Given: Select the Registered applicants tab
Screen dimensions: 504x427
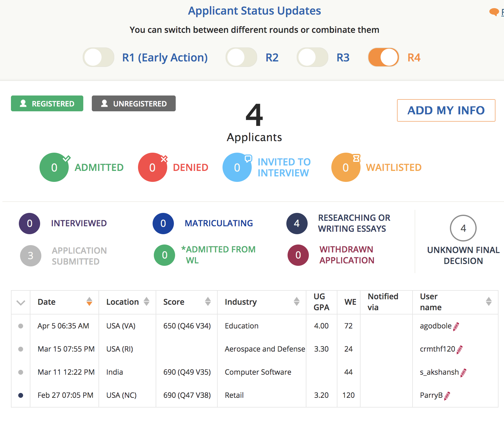Looking at the screenshot, I should click(47, 103).
